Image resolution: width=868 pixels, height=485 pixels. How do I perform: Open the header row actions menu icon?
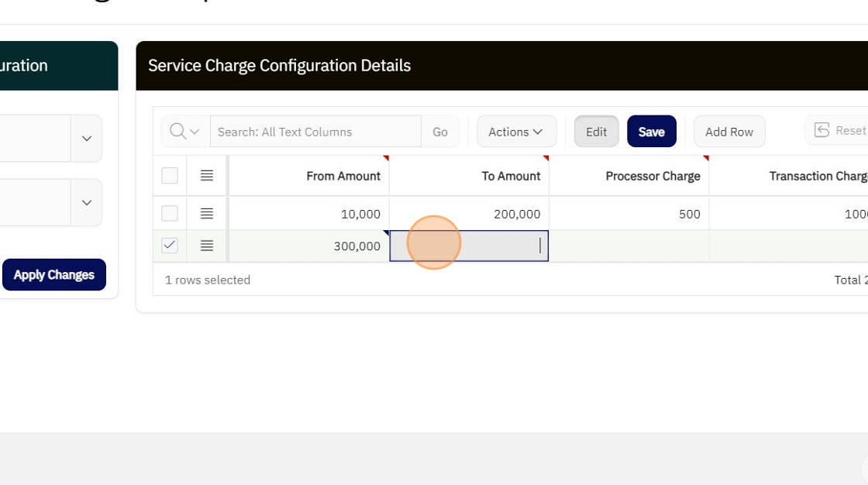coord(207,176)
